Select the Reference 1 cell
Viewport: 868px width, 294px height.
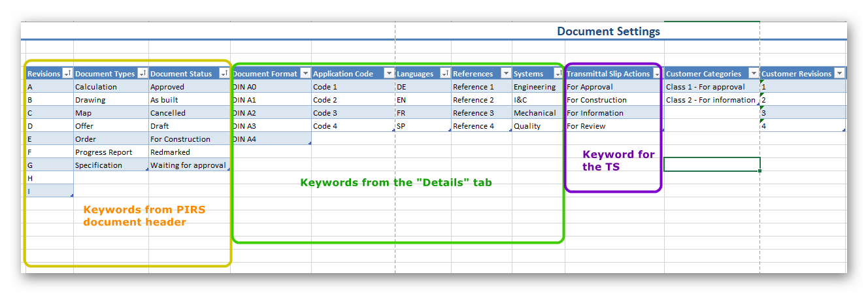point(482,87)
